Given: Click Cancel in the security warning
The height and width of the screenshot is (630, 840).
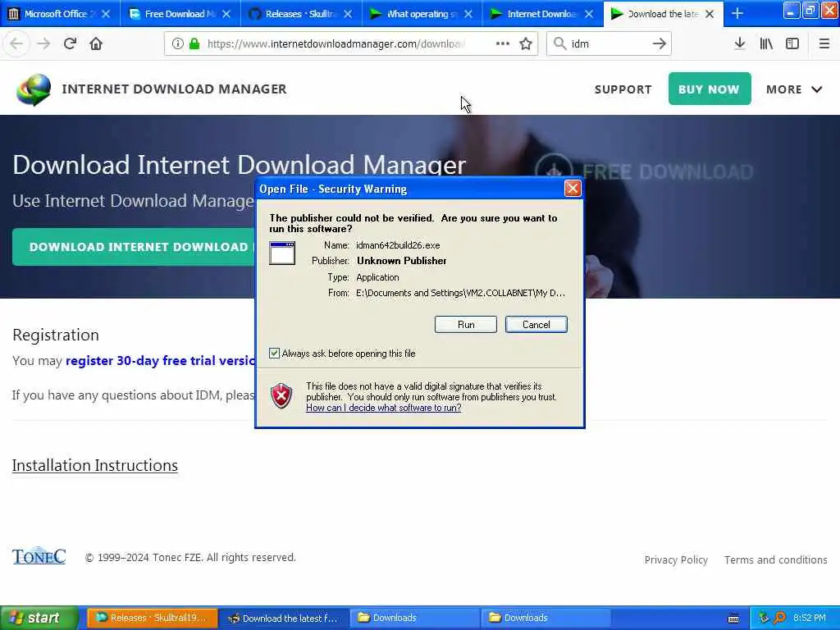Looking at the screenshot, I should (536, 325).
